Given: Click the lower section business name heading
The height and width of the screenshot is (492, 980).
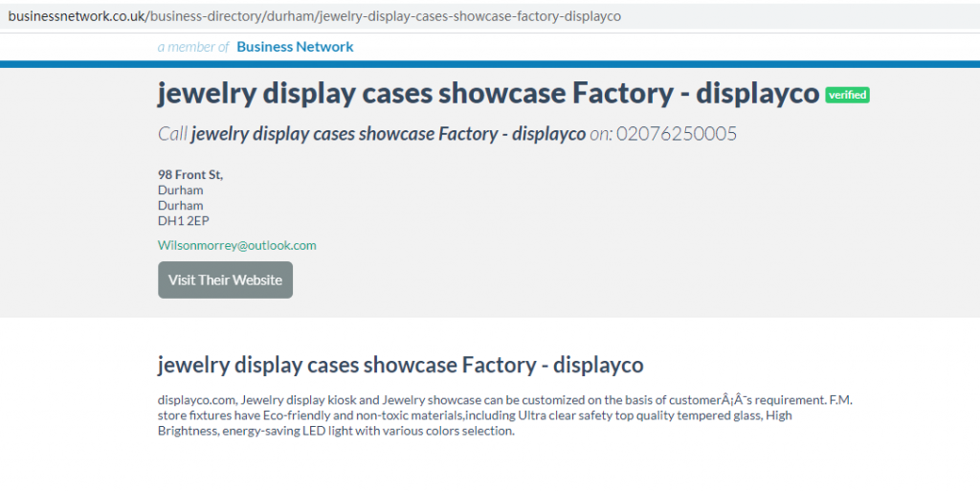Looking at the screenshot, I should [x=400, y=366].
